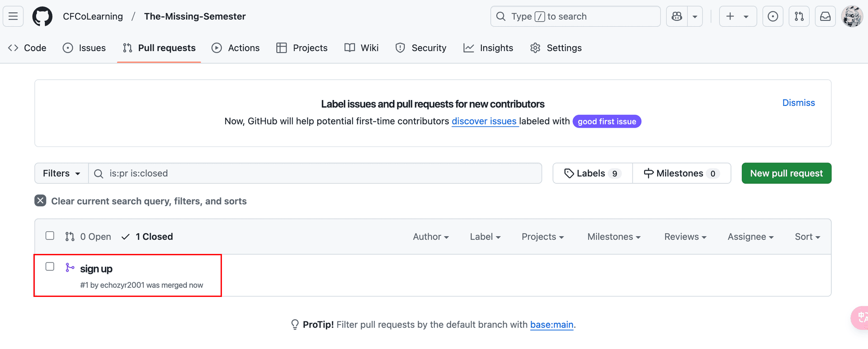Click the 'good first issue' purple label
Screen dimensions: 868x349
[607, 121]
